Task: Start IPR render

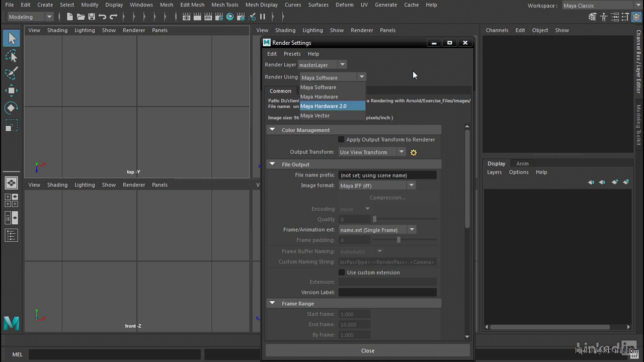Action: (208, 17)
